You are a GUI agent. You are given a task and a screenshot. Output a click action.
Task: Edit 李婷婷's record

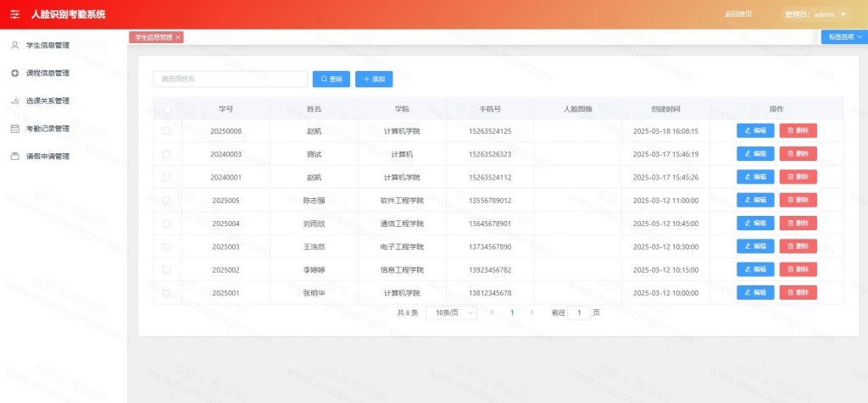point(755,269)
